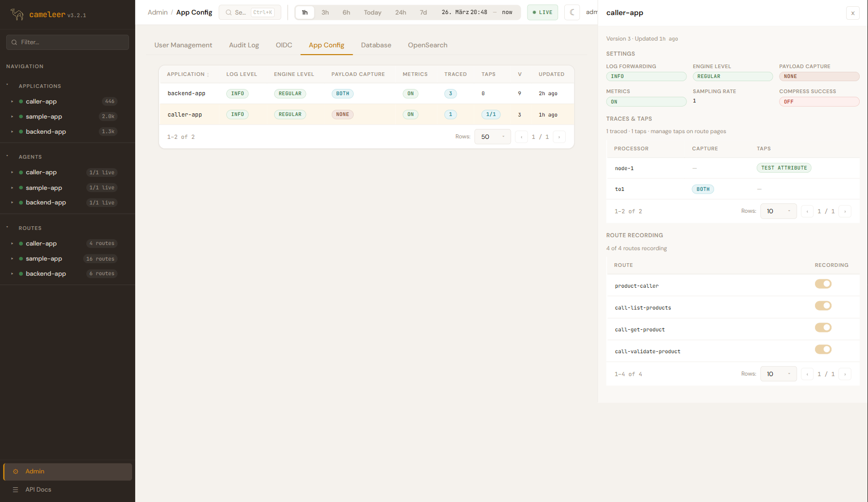Open the Rows 50 dropdown in main table
The image size is (868, 502).
[492, 137]
